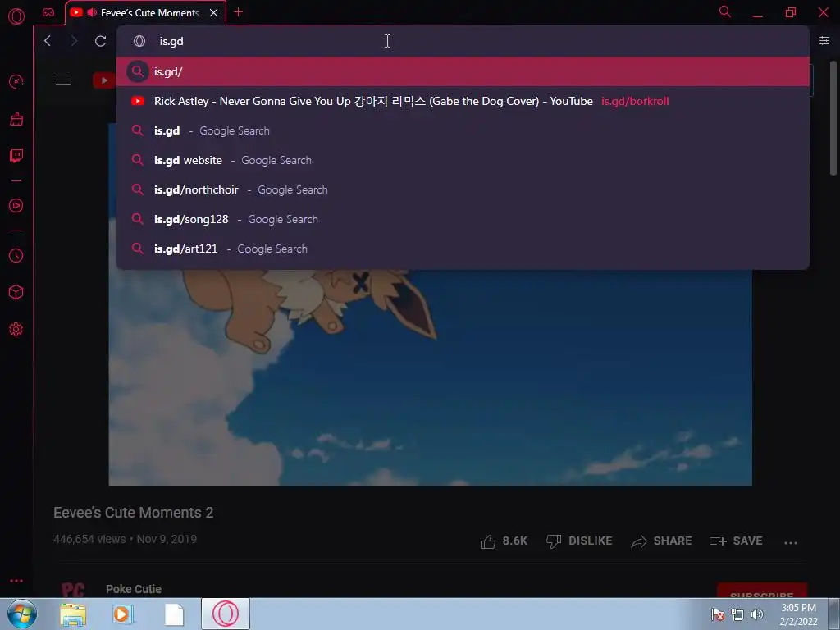Open Windows Media Player taskbar icon
Image resolution: width=840 pixels, height=630 pixels.
point(123,614)
